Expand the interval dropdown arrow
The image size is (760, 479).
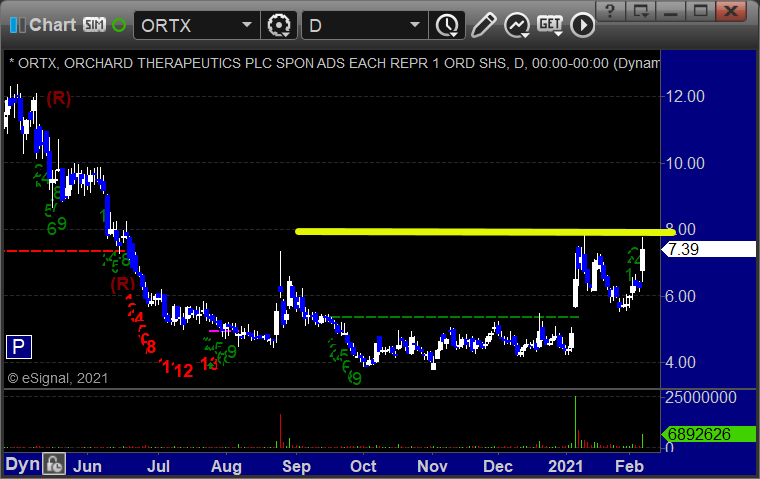[x=414, y=25]
